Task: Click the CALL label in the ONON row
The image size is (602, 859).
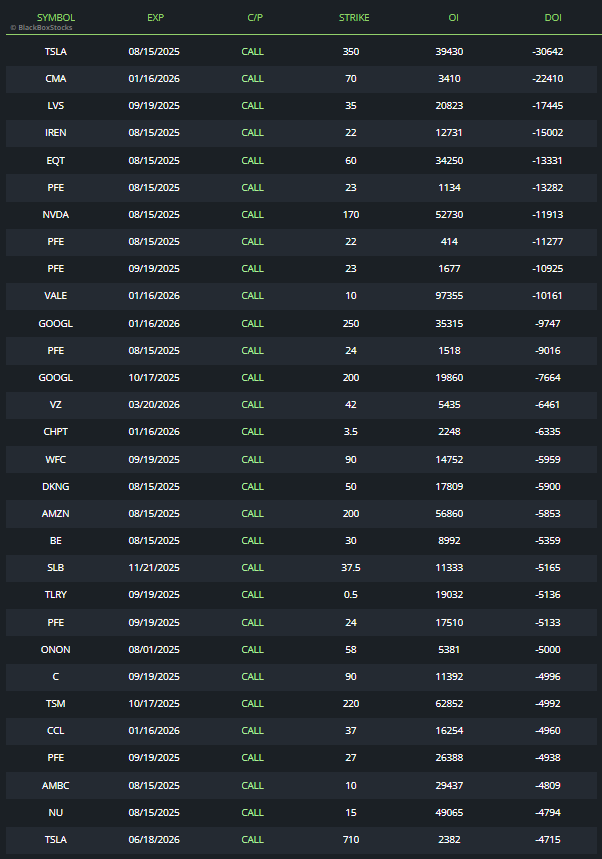Action: coord(253,649)
